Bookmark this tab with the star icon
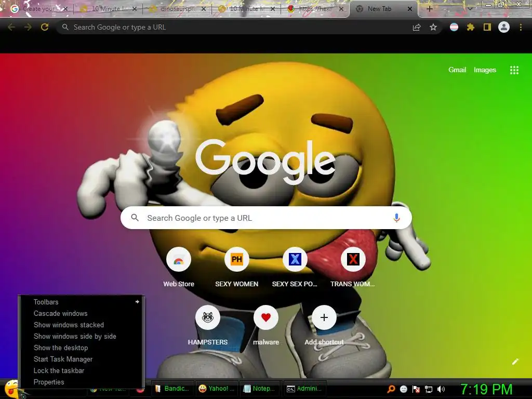This screenshot has height=399, width=532. point(433,27)
